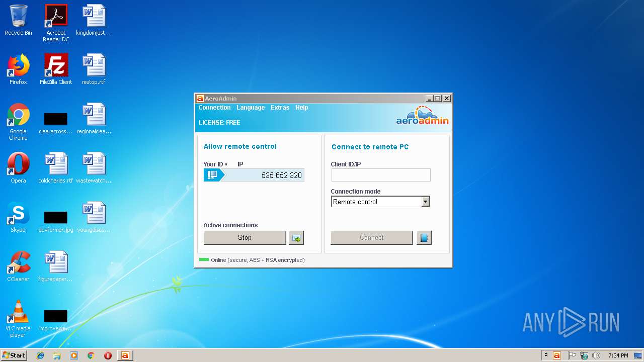Click the Stop button under Active connections
This screenshot has width=644, height=362.
(245, 238)
